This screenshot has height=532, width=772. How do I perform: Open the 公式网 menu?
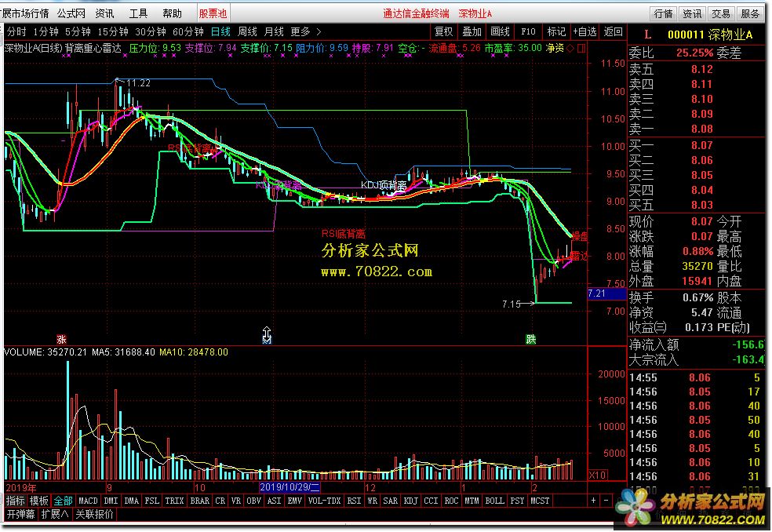pyautogui.click(x=71, y=13)
